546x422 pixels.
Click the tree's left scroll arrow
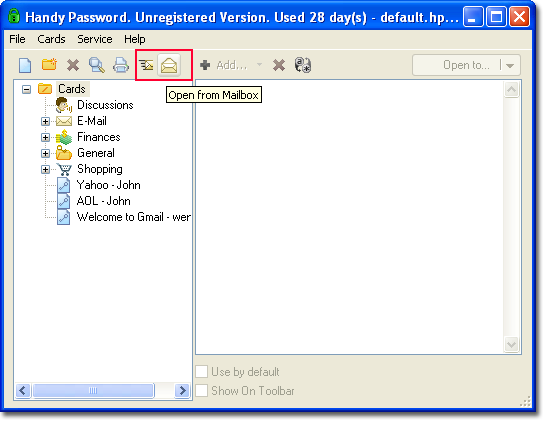click(23, 390)
